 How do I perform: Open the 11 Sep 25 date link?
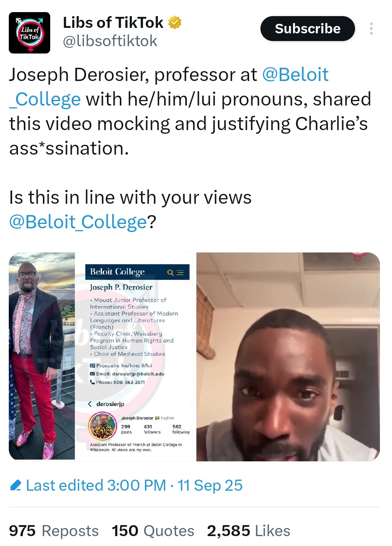click(210, 486)
